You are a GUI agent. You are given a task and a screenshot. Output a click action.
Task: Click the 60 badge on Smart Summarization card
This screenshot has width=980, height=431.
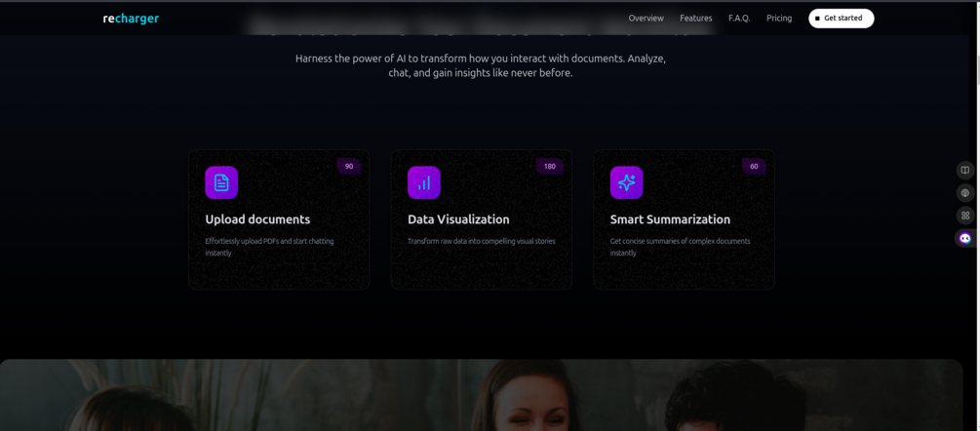[x=754, y=167]
